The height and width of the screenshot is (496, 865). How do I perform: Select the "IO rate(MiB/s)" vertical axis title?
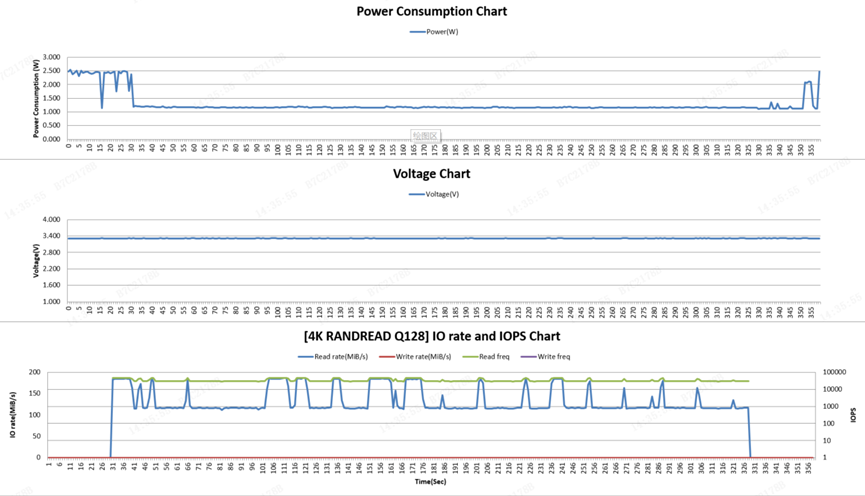coord(12,415)
